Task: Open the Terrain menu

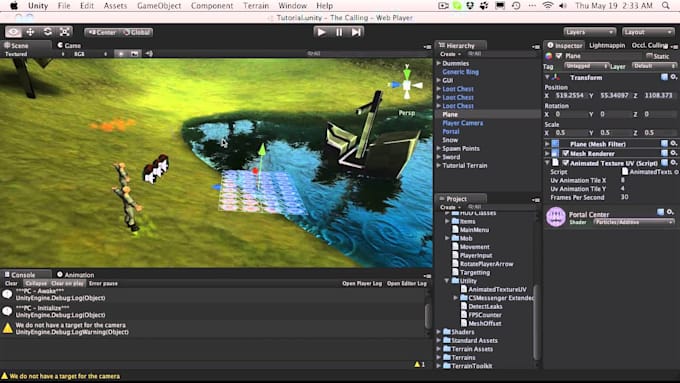Action: click(255, 6)
